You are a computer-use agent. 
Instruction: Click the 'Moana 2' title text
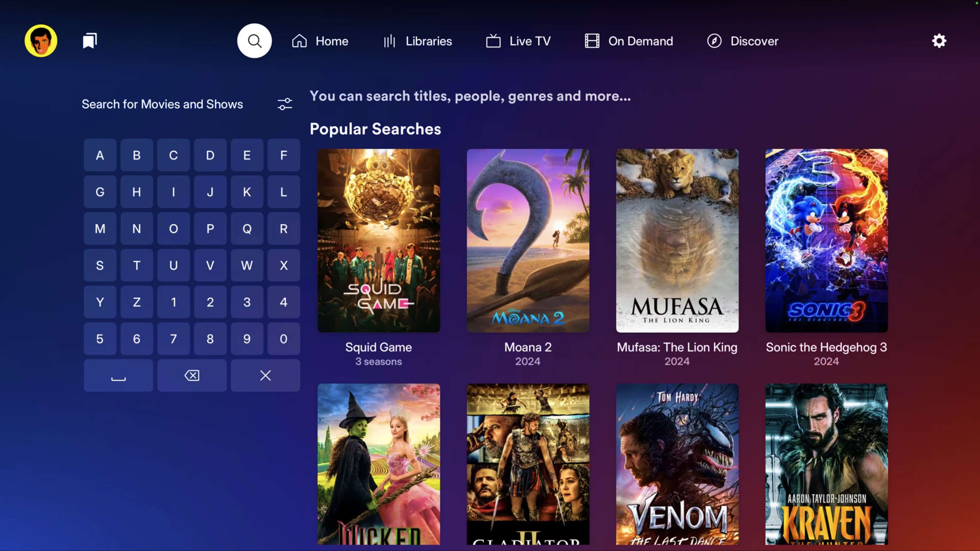point(528,347)
